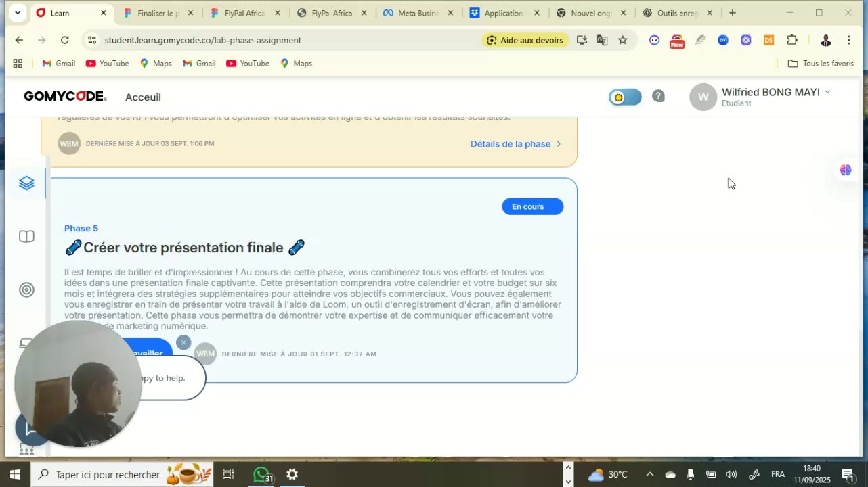Viewport: 868px width, 487px height.
Task: Click the Google Translate icon in address bar
Action: [x=602, y=40]
